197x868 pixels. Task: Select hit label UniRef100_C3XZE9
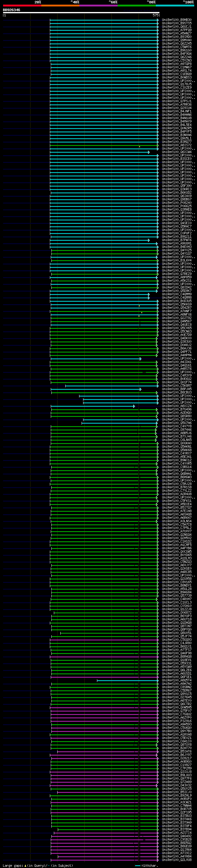(177, 88)
